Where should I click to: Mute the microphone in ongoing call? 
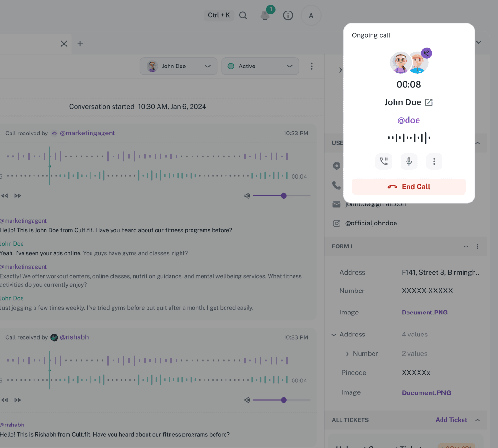tap(409, 161)
